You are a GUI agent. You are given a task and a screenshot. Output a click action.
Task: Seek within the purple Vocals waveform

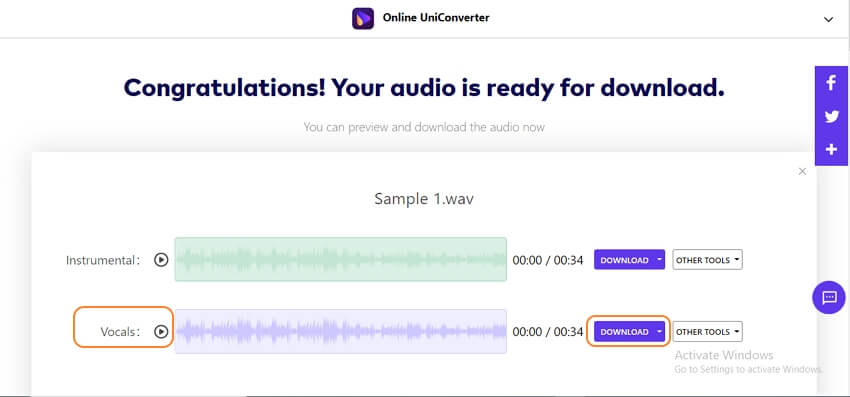340,331
